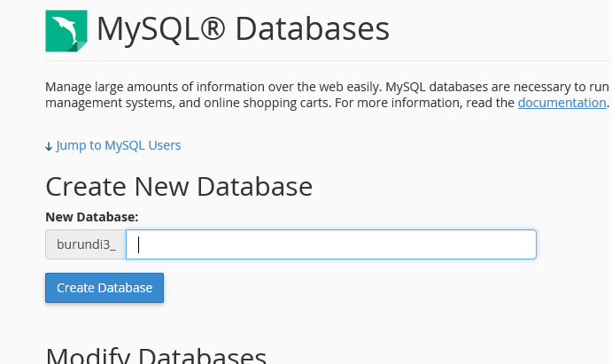Click the down arrow beside Jump to MySQL Users
The image size is (612, 364).
(x=49, y=146)
